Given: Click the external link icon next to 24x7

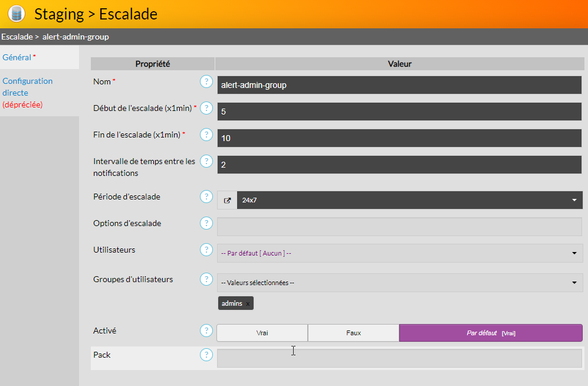Looking at the screenshot, I should tap(227, 200).
